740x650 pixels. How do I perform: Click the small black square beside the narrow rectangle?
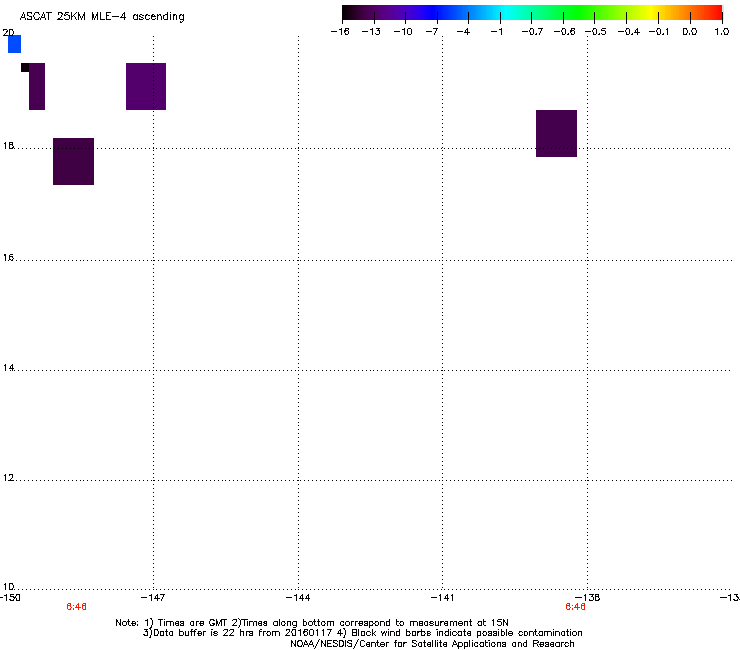25,68
